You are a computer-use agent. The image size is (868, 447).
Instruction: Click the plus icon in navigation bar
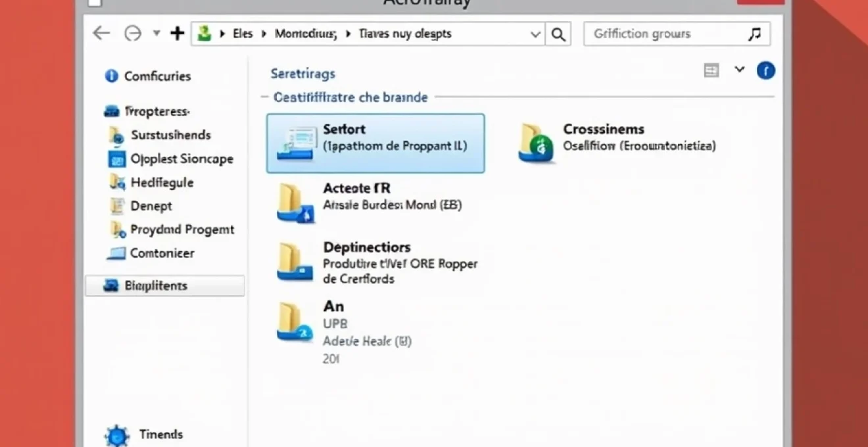tap(177, 34)
